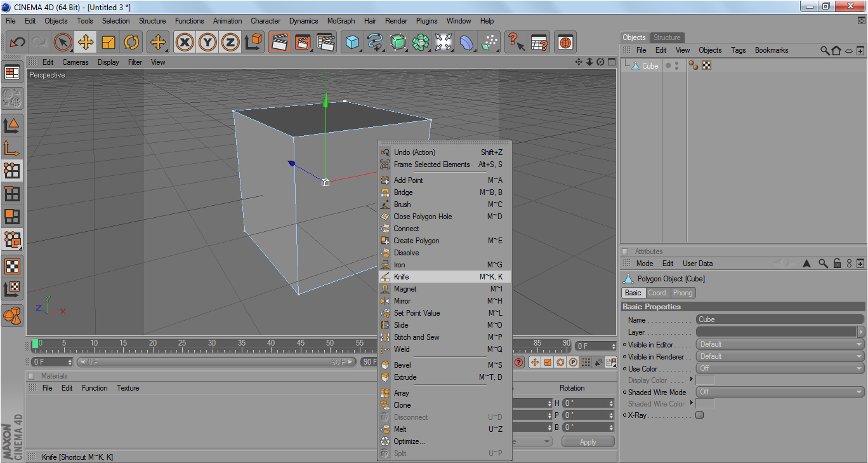This screenshot has width=868, height=463.
Task: Open the Online help globe icon
Action: pos(565,43)
